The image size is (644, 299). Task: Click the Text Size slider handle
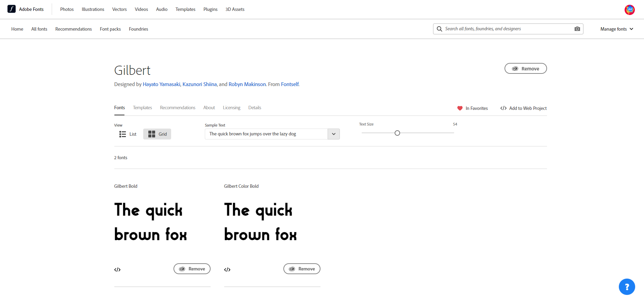(x=397, y=133)
